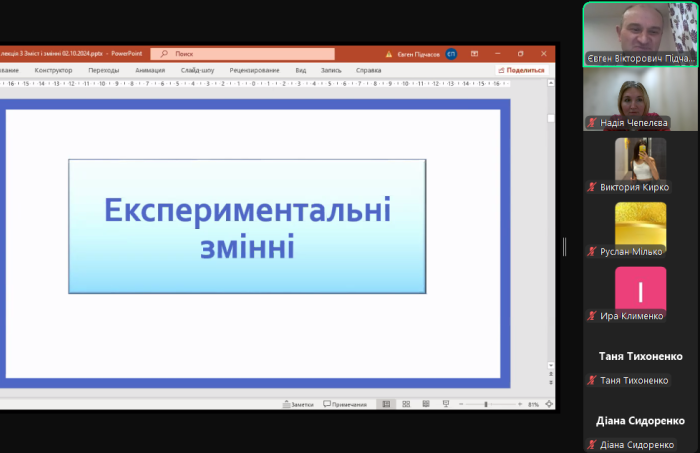Click Надія Чепелєва video tile

click(640, 99)
